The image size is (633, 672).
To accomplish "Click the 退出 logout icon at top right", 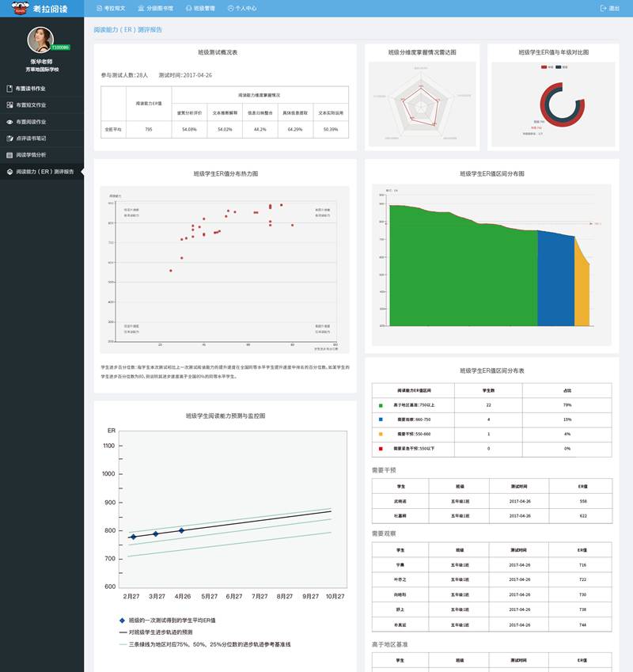I will 604,8.
